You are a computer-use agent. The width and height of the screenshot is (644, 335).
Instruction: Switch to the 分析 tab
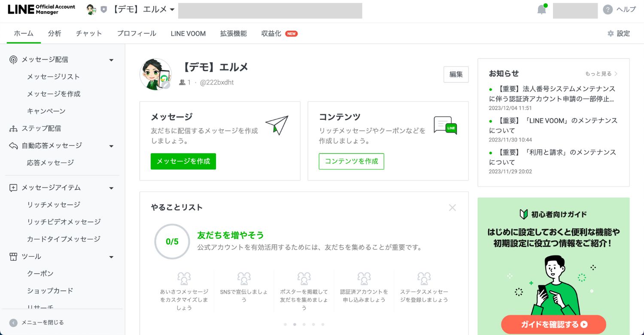click(x=55, y=33)
